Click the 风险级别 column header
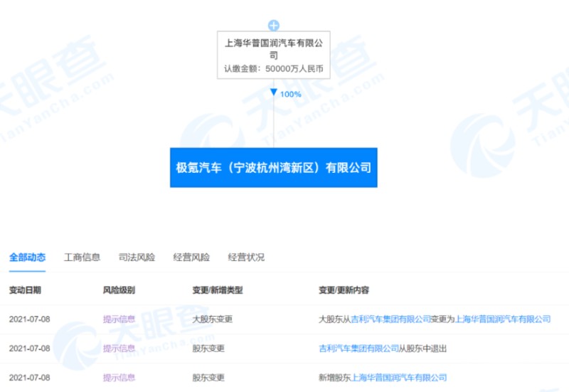569x392 pixels. [119, 290]
